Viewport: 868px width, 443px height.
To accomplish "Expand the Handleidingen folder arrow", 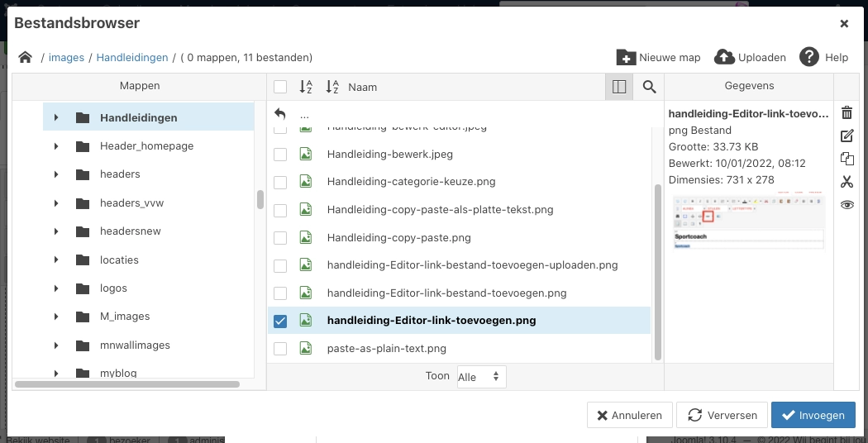I will [56, 117].
